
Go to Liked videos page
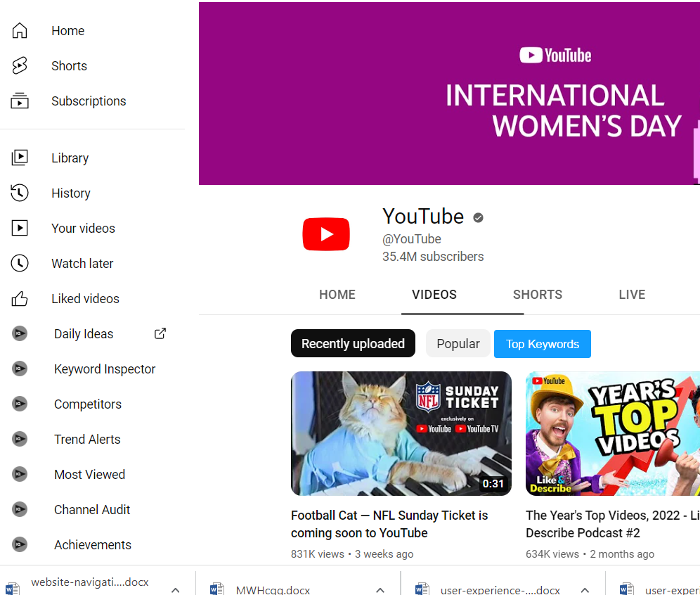click(85, 299)
